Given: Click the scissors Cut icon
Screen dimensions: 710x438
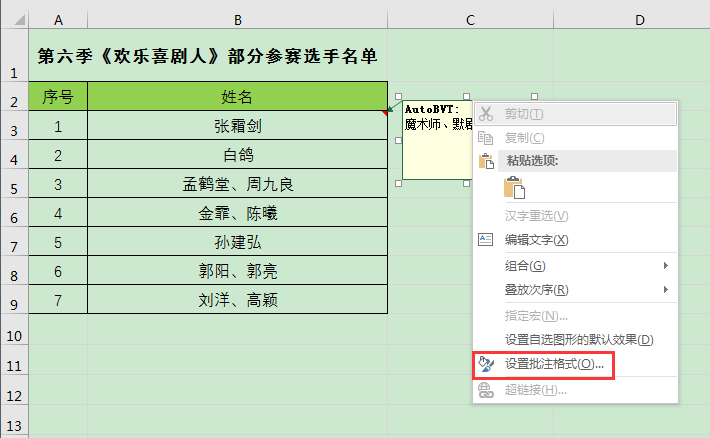Looking at the screenshot, I should click(x=486, y=114).
